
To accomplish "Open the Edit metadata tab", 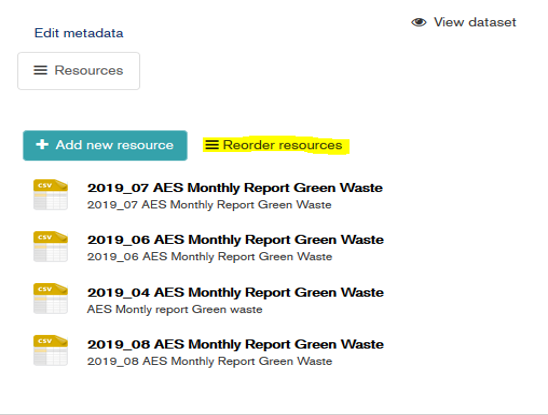I will pyautogui.click(x=79, y=33).
